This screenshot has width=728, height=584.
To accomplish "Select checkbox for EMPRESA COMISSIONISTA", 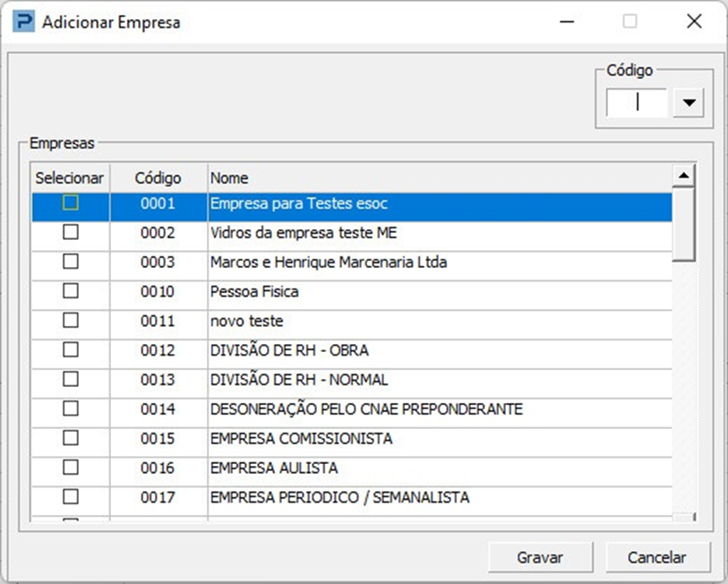I will click(71, 438).
